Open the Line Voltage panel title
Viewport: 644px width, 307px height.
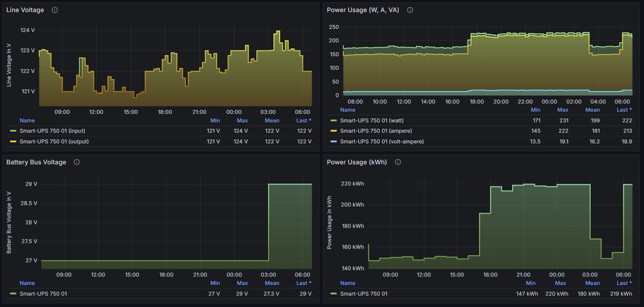(25, 10)
